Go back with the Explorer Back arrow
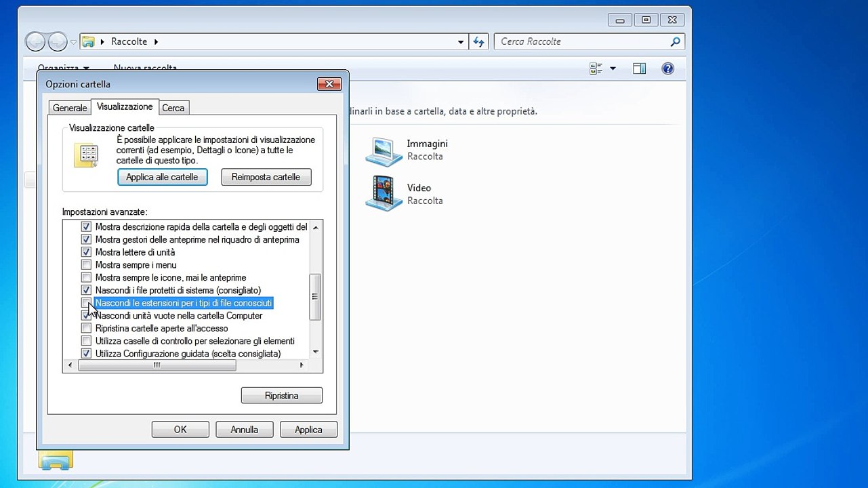 pos(35,42)
